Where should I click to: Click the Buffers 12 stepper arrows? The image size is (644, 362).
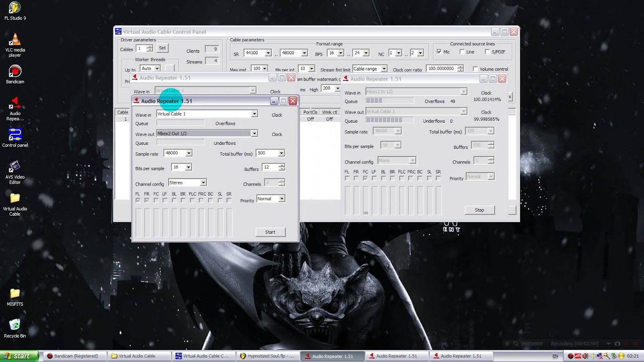[x=282, y=167]
